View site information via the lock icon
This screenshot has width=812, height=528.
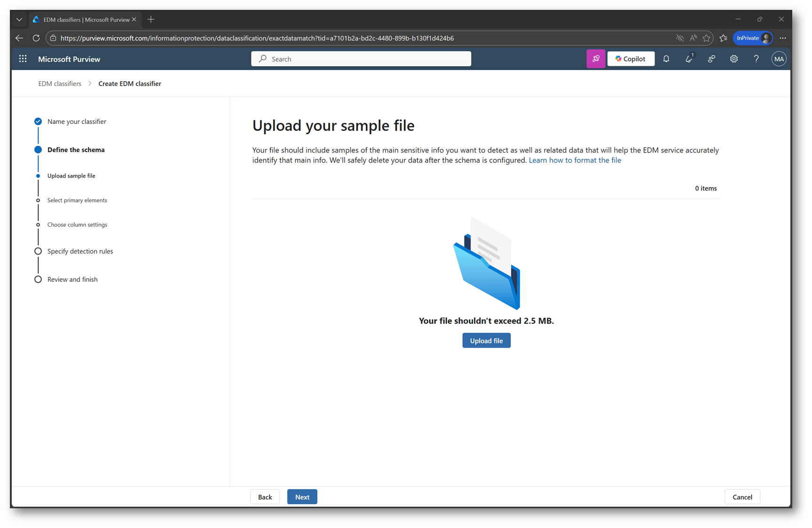point(53,38)
